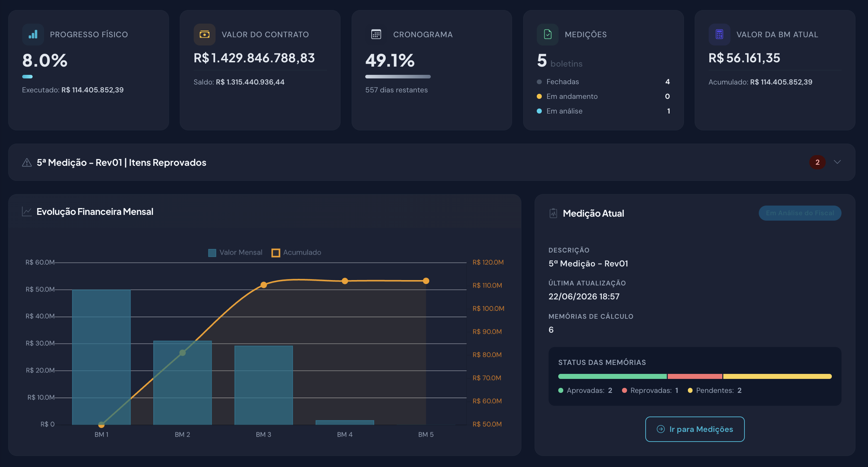The image size is (868, 467).
Task: Click the Cronograma 49.1% progress bar
Action: pos(398,77)
